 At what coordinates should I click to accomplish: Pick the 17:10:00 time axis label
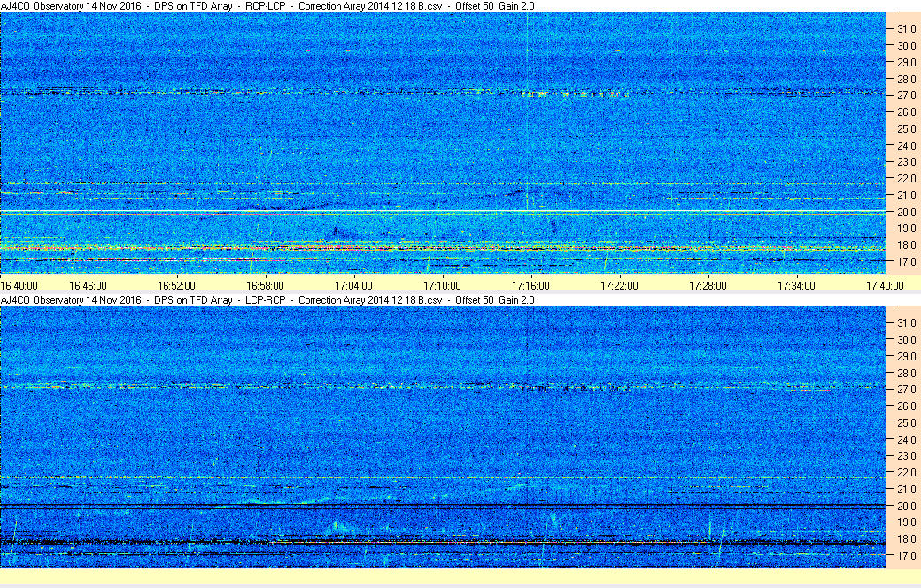442,285
